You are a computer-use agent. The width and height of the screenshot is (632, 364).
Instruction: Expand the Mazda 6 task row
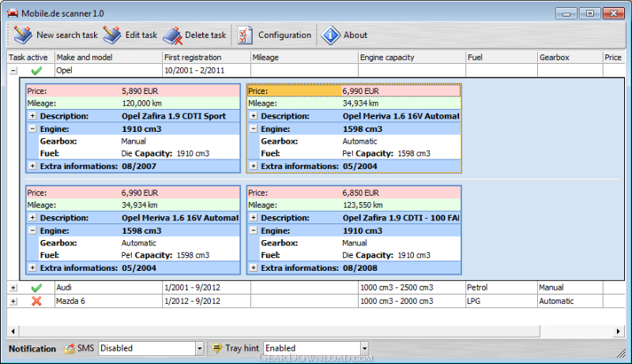(x=13, y=301)
